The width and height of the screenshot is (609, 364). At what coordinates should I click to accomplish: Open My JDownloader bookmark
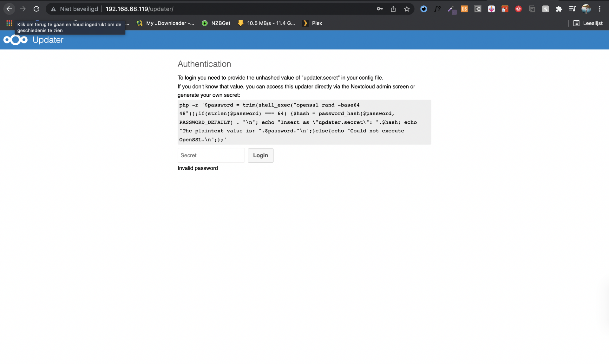(x=165, y=23)
